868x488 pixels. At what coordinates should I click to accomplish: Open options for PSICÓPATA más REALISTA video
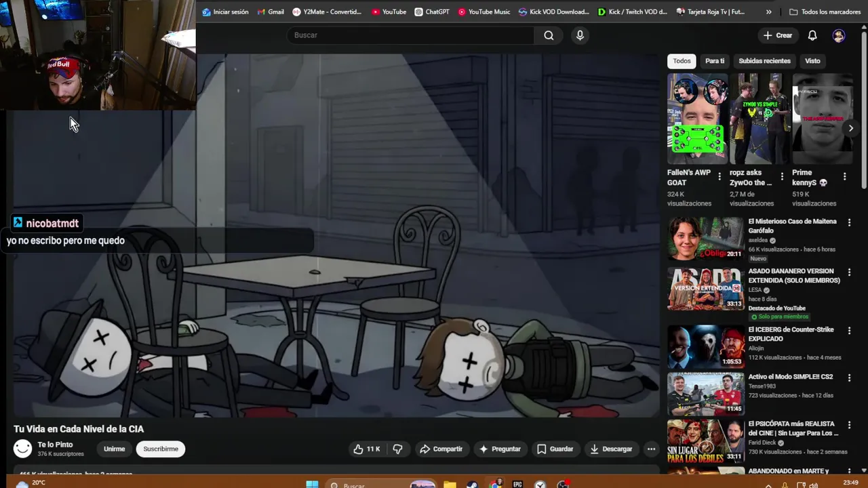[x=849, y=425]
